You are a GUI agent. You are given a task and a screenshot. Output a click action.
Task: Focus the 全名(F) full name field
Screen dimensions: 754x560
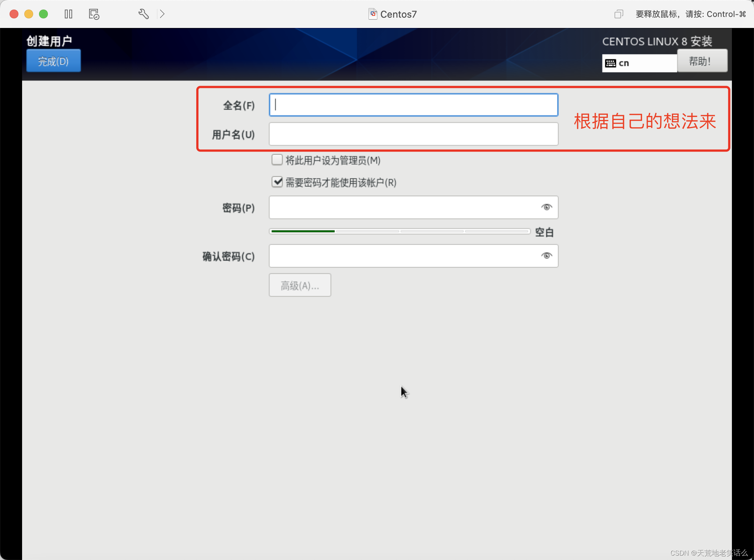point(413,105)
